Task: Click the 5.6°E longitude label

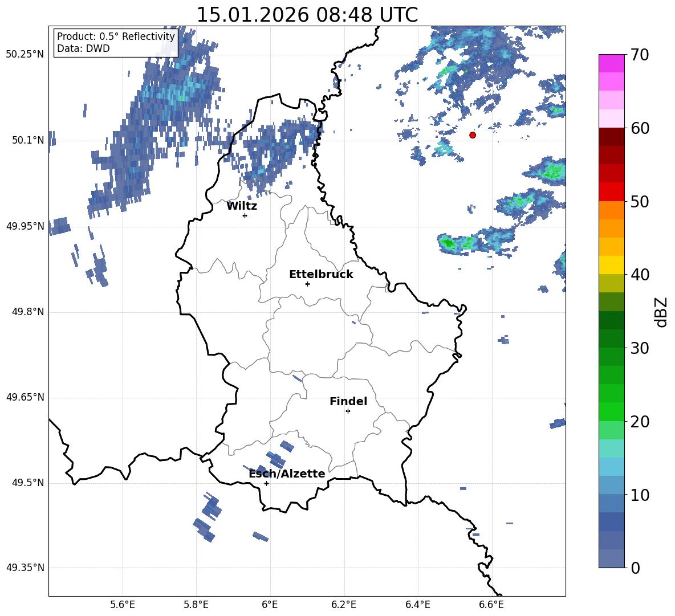Action: (x=123, y=605)
